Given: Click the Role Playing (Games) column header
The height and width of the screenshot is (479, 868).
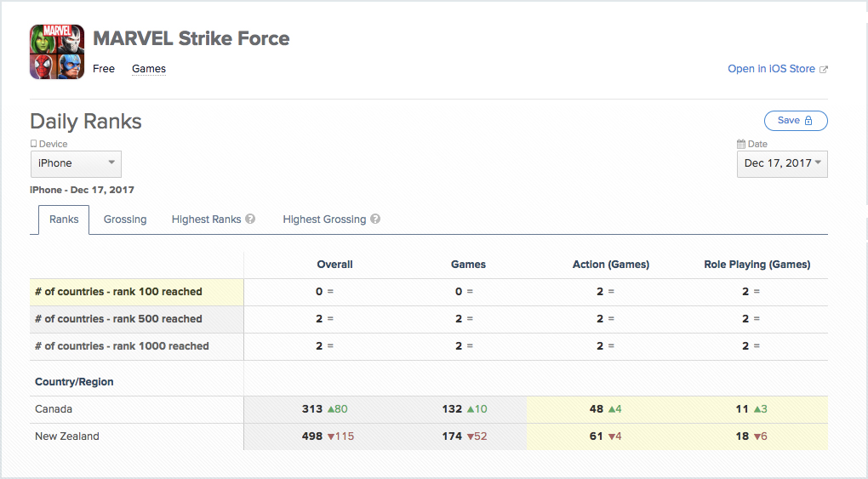Looking at the screenshot, I should [x=757, y=265].
